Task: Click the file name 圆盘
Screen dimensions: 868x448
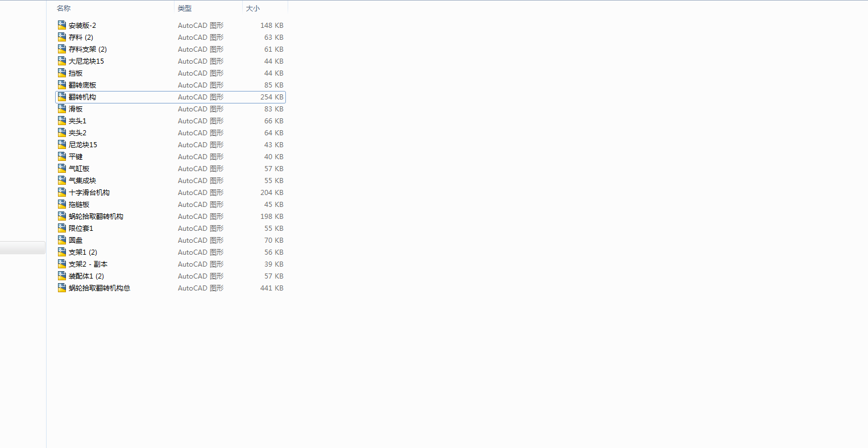Action: pos(76,240)
